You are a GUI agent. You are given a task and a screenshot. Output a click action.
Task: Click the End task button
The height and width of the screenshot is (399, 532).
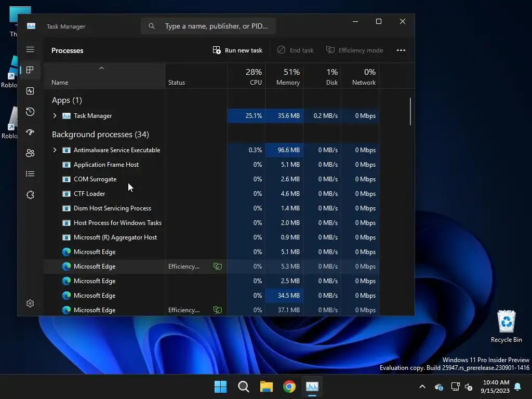coord(295,50)
